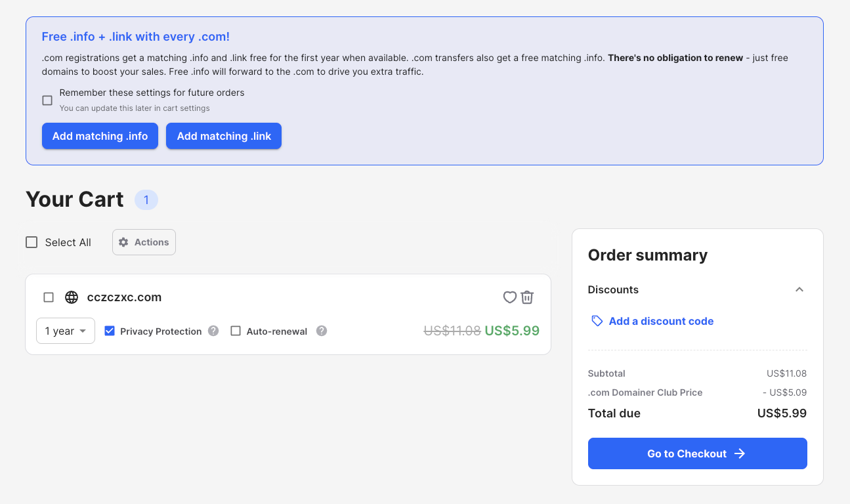Image resolution: width=850 pixels, height=504 pixels.
Task: Click the arrow icon on Go to Checkout
Action: [740, 453]
